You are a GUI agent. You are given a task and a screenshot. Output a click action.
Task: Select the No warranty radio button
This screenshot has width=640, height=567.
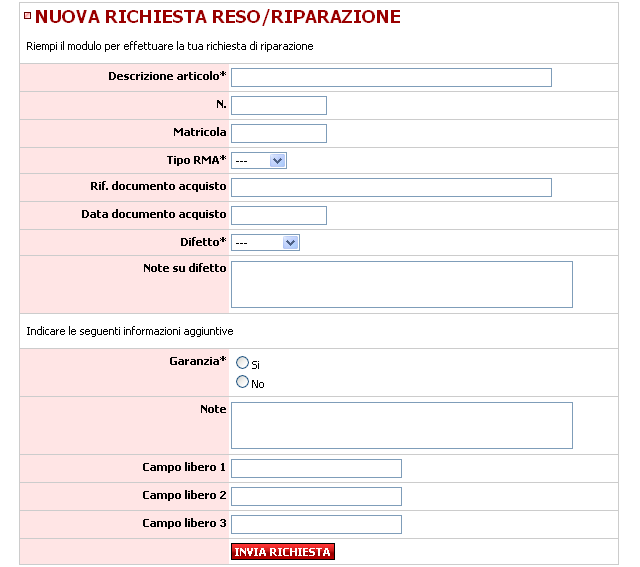pyautogui.click(x=242, y=382)
